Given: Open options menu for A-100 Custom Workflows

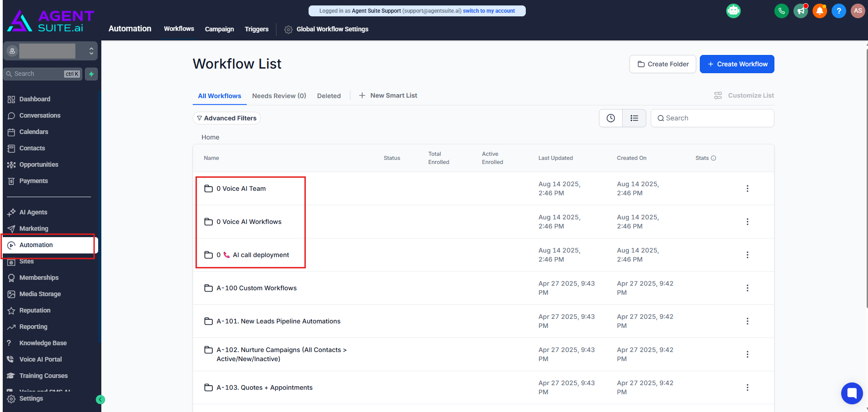Looking at the screenshot, I should pyautogui.click(x=748, y=288).
